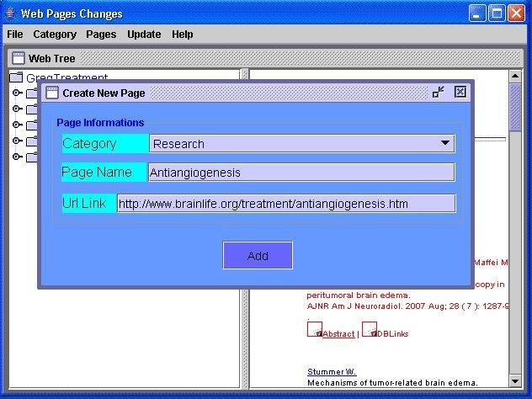Click the Web Tree panel frame icon

19,58
